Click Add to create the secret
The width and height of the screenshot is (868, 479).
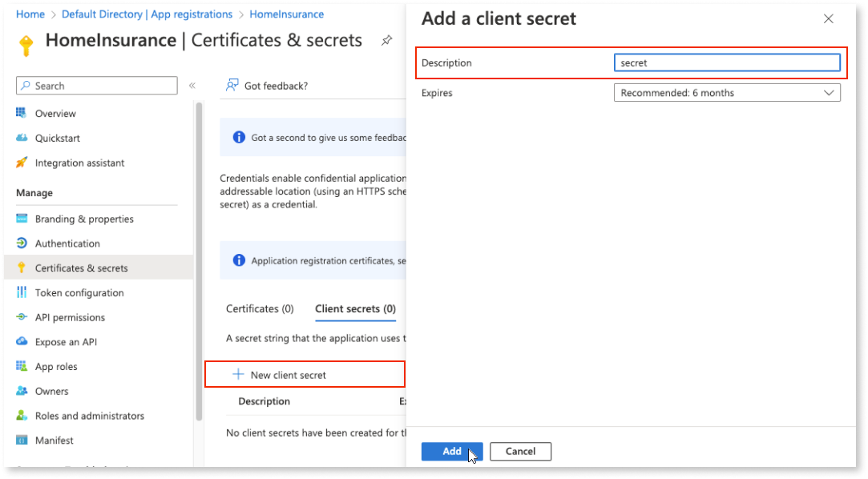coord(451,451)
